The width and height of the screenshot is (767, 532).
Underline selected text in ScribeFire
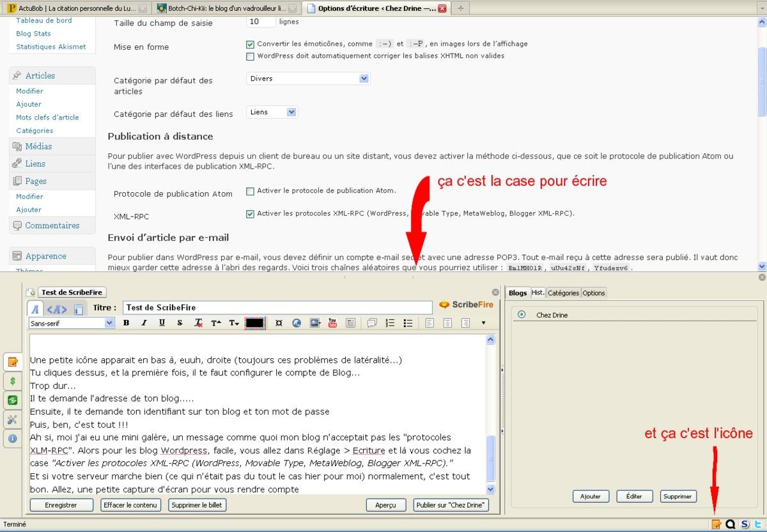click(162, 323)
